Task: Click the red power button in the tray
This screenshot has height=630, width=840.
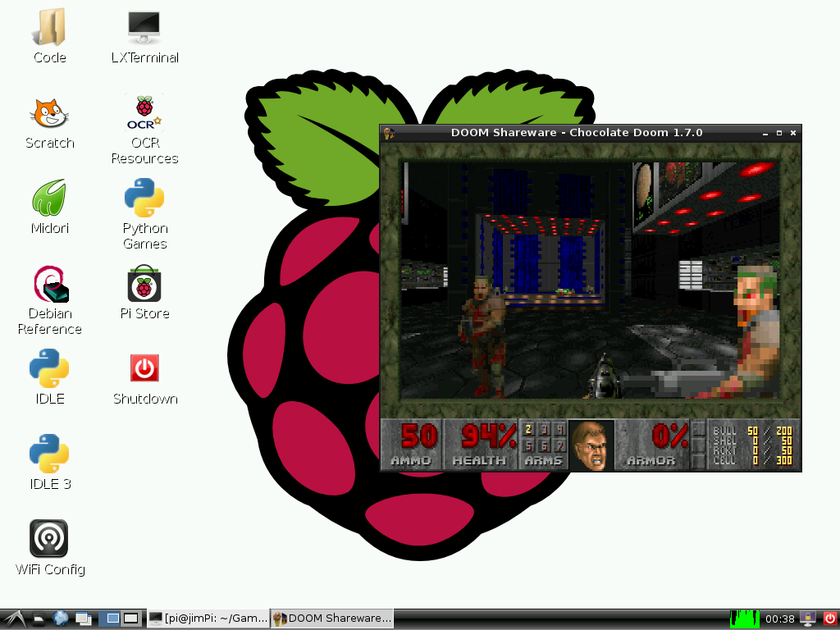Action: [x=830, y=618]
